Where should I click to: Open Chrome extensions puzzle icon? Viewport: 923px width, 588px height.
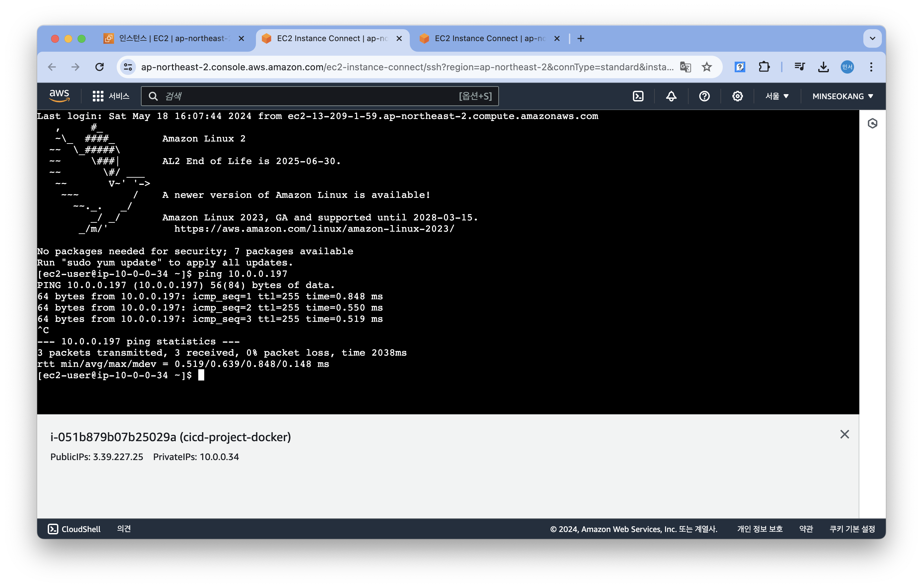pos(764,67)
